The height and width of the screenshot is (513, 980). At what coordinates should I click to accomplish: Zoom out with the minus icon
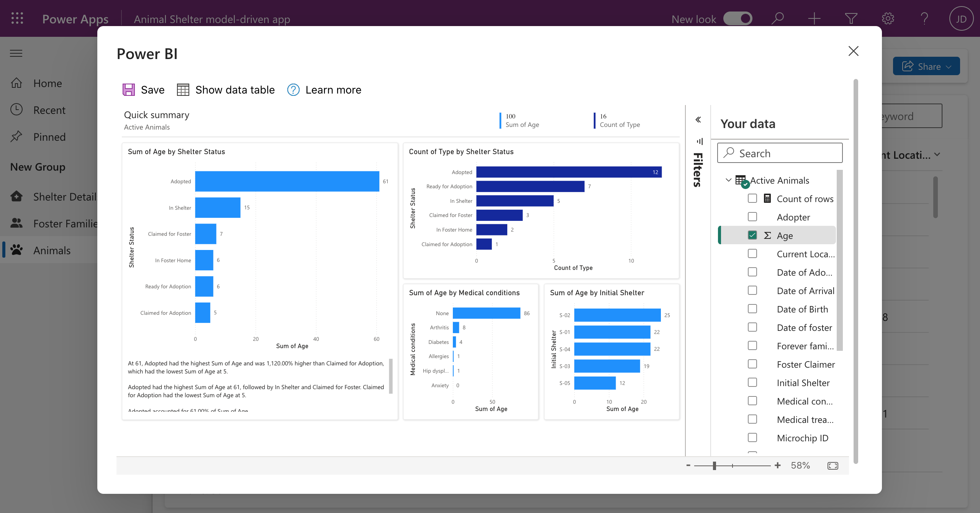(688, 465)
